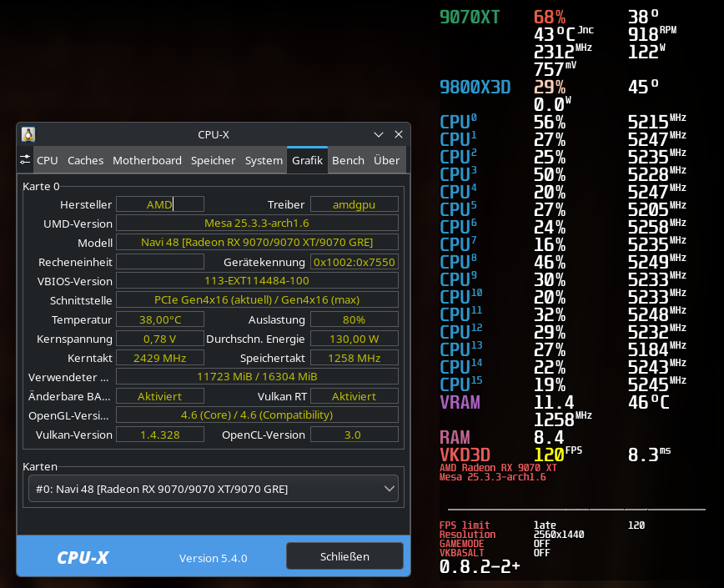The height and width of the screenshot is (588, 724).
Task: Click the Kernspannung value 0,78 V
Action: pyautogui.click(x=160, y=339)
